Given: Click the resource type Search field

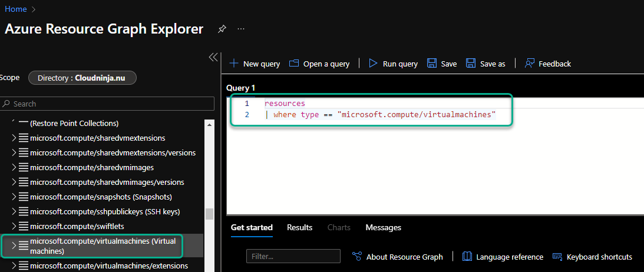Looking at the screenshot, I should 108,104.
